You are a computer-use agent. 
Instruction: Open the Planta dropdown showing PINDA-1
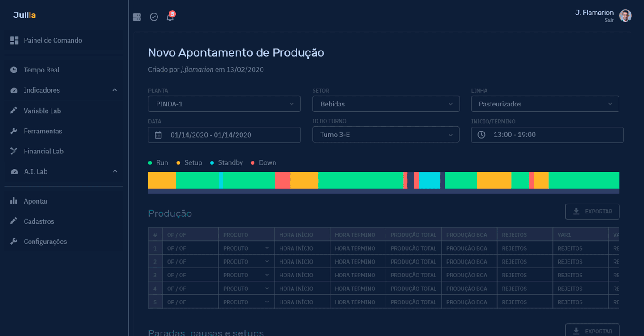pyautogui.click(x=224, y=104)
